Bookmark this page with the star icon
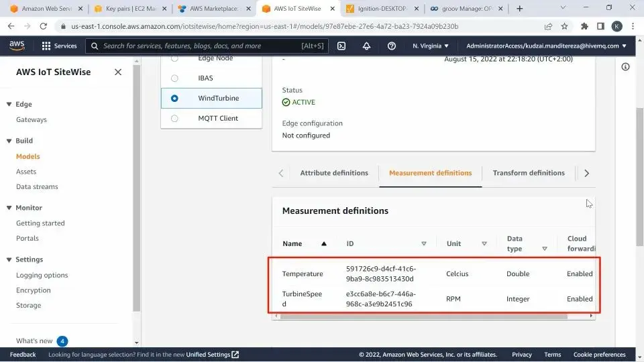The height and width of the screenshot is (362, 644). click(x=564, y=26)
